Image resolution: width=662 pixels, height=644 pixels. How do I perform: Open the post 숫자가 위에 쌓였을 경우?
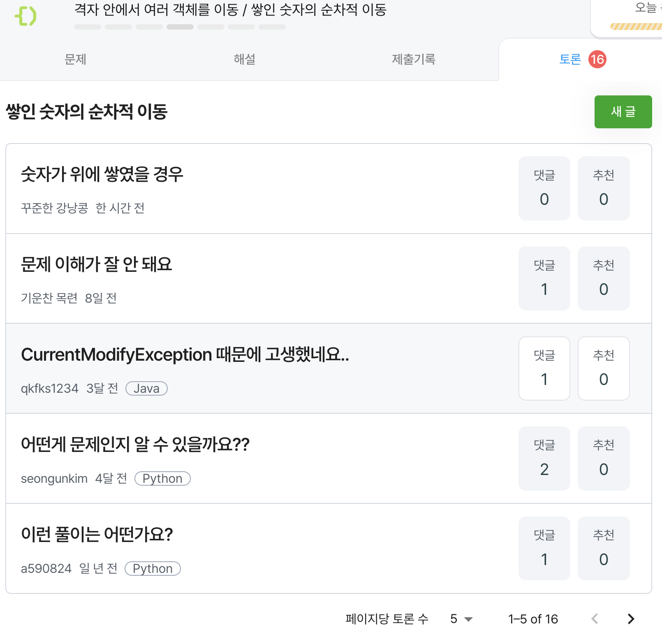[x=102, y=174]
